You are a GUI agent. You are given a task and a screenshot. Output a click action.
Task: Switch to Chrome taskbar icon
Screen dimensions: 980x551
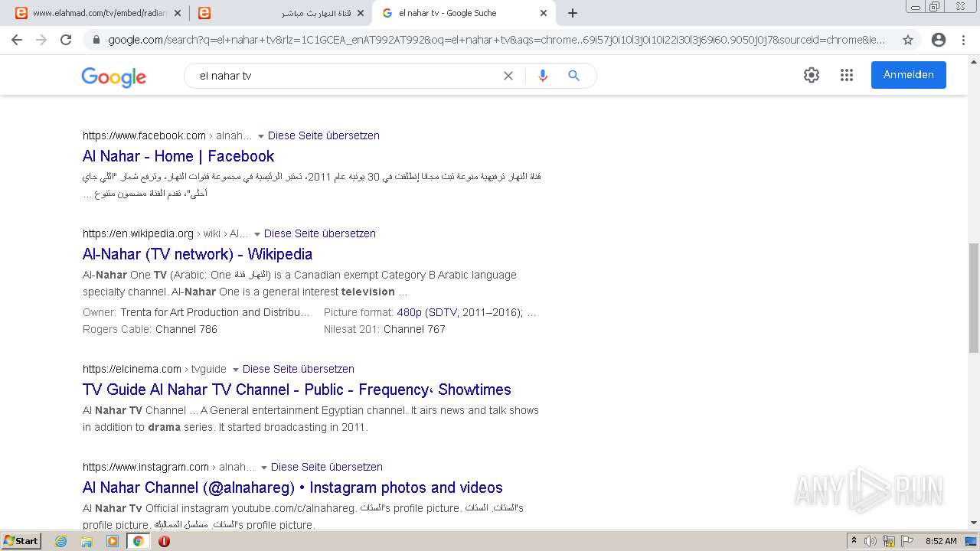[138, 541]
